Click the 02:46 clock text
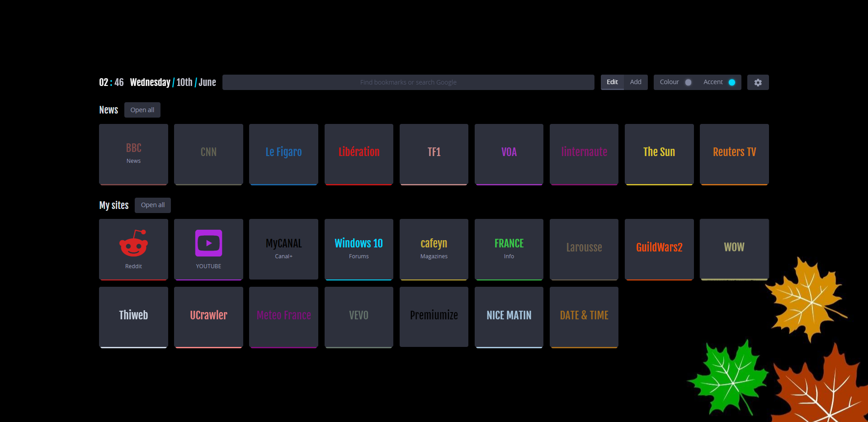The width and height of the screenshot is (868, 422). 111,82
